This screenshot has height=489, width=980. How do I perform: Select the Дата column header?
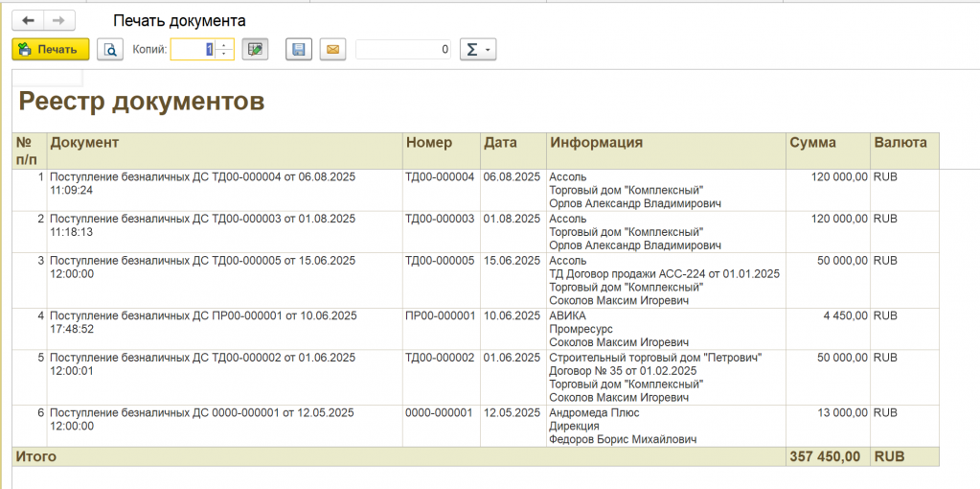pos(513,151)
